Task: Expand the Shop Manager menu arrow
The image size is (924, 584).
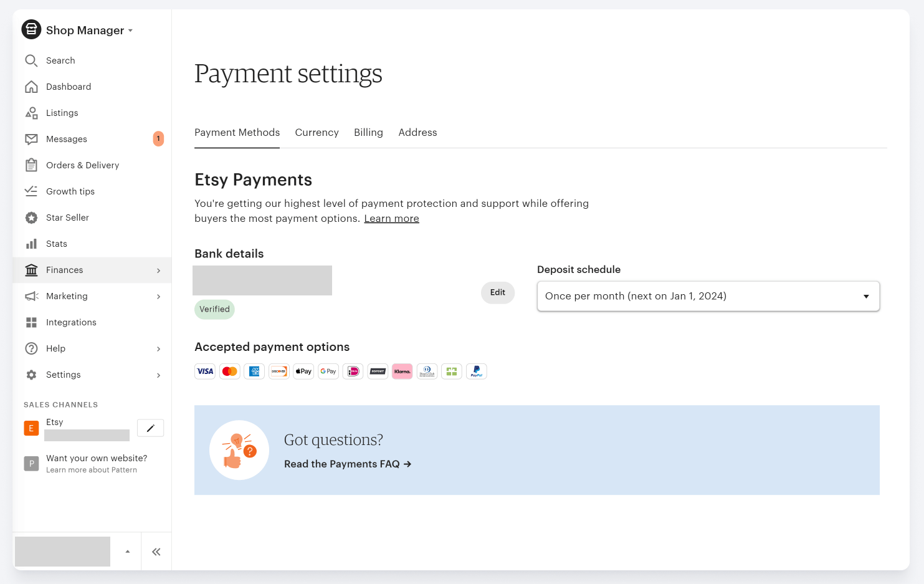Action: 130,31
